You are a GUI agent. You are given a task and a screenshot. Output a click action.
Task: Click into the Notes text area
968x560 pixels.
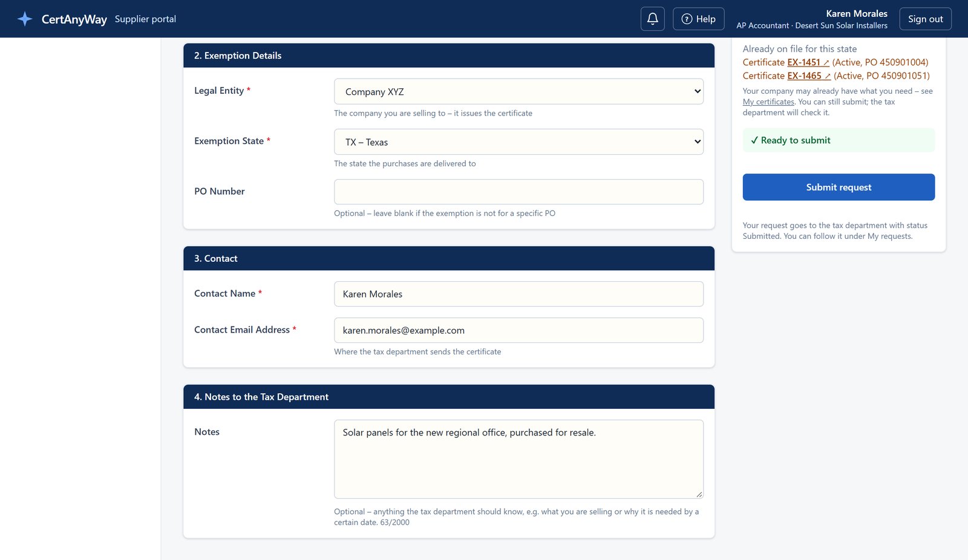click(x=518, y=459)
